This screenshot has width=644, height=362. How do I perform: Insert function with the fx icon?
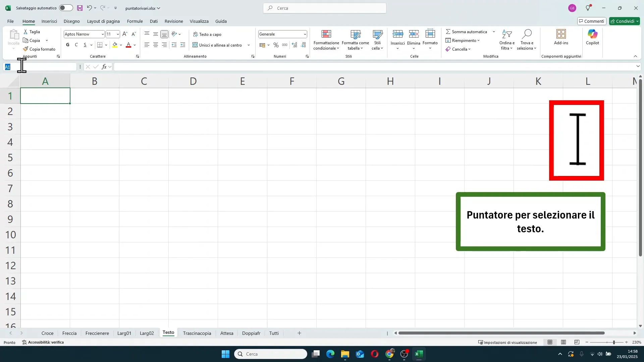coord(104,67)
